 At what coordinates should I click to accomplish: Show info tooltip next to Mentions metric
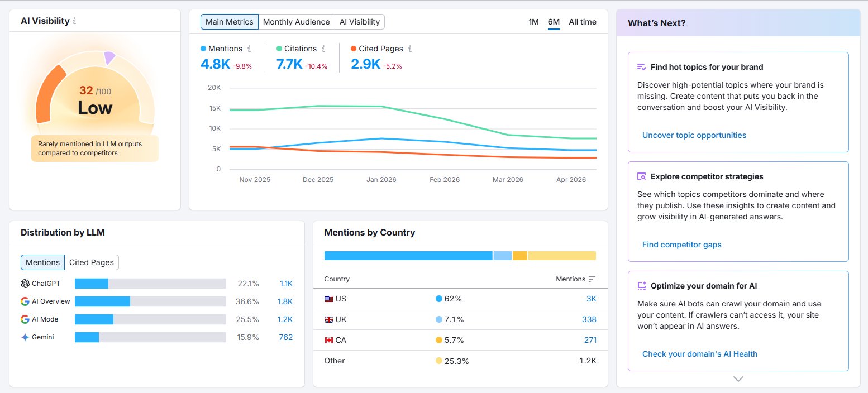coord(249,49)
